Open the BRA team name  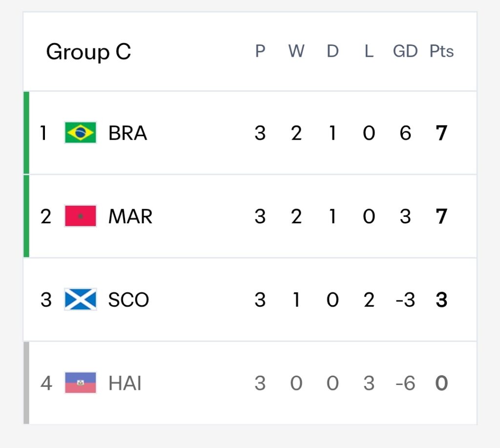tap(127, 133)
